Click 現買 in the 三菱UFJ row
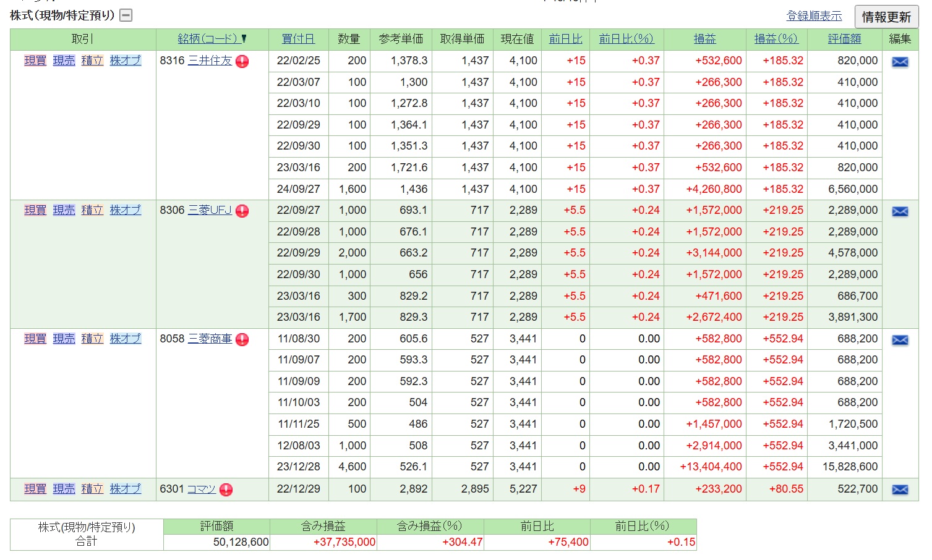Viewport: 932px width, 560px height. 35,210
